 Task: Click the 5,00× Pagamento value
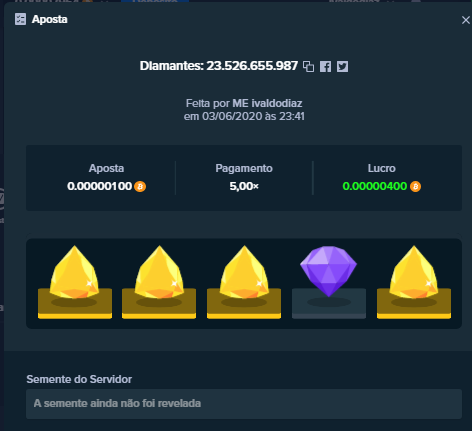pos(244,186)
